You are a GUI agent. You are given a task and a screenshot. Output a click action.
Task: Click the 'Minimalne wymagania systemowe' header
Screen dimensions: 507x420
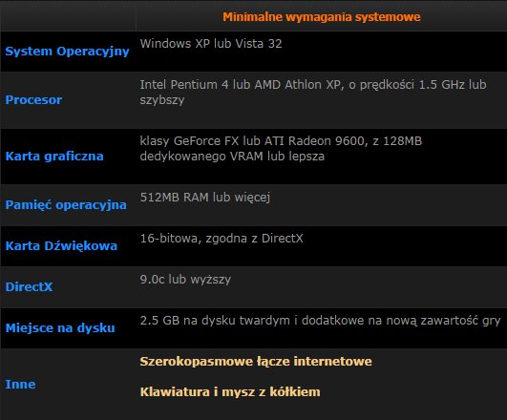(x=322, y=17)
